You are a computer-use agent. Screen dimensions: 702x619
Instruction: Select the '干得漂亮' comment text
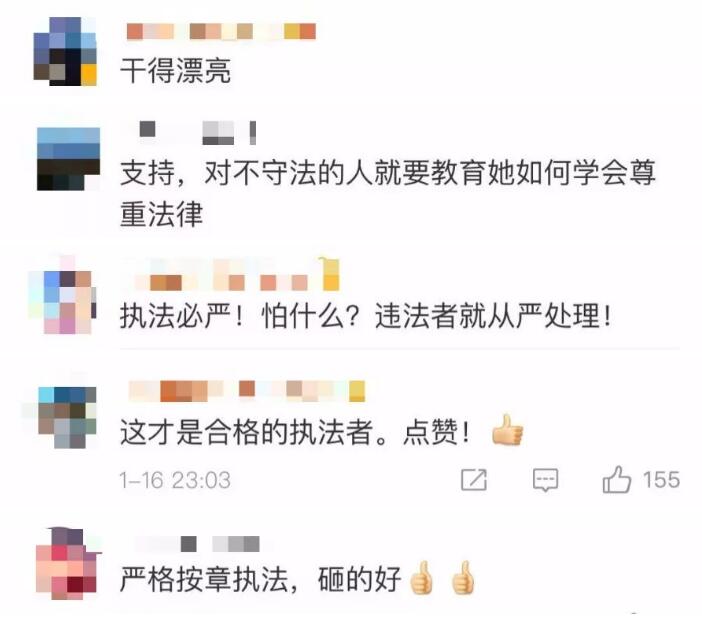point(176,71)
